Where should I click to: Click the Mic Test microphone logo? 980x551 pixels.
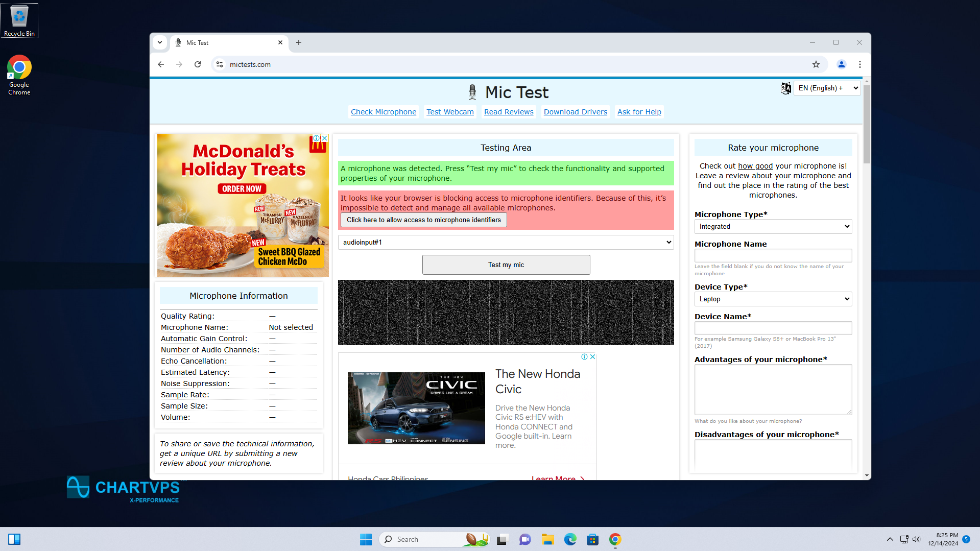click(472, 92)
